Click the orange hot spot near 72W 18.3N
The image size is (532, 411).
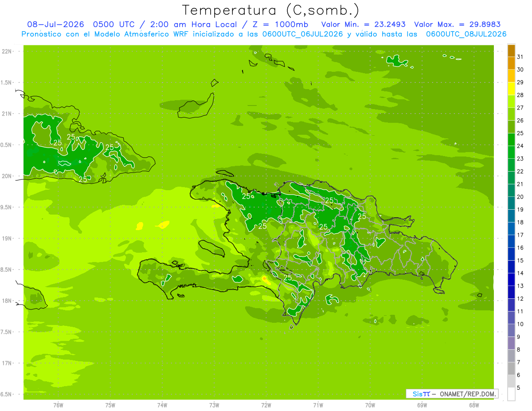(x=265, y=279)
